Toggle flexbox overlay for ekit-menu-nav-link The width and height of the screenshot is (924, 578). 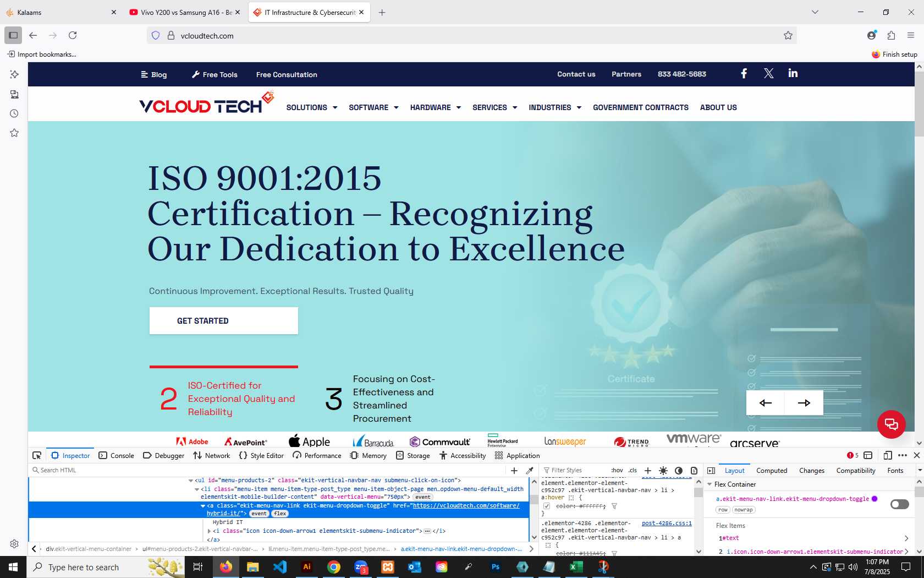tap(899, 504)
